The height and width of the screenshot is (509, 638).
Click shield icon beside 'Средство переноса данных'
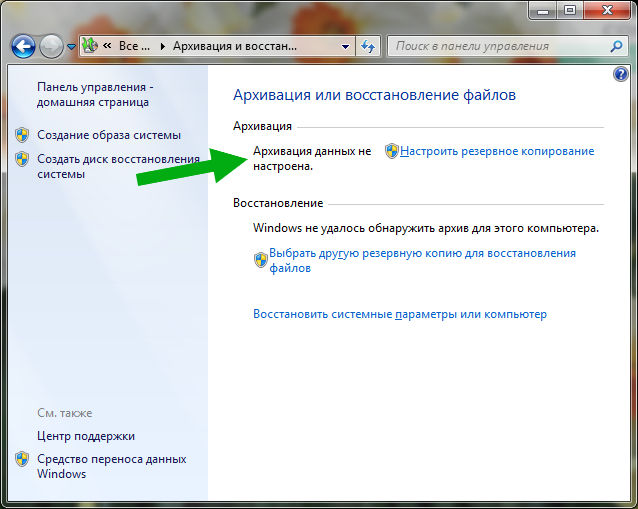click(x=22, y=459)
